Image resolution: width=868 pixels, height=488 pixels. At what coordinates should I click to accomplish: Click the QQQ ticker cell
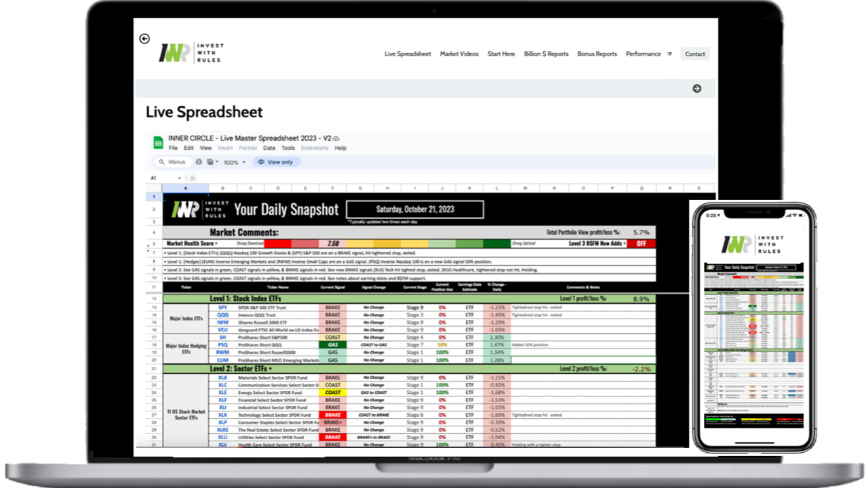[x=222, y=315]
